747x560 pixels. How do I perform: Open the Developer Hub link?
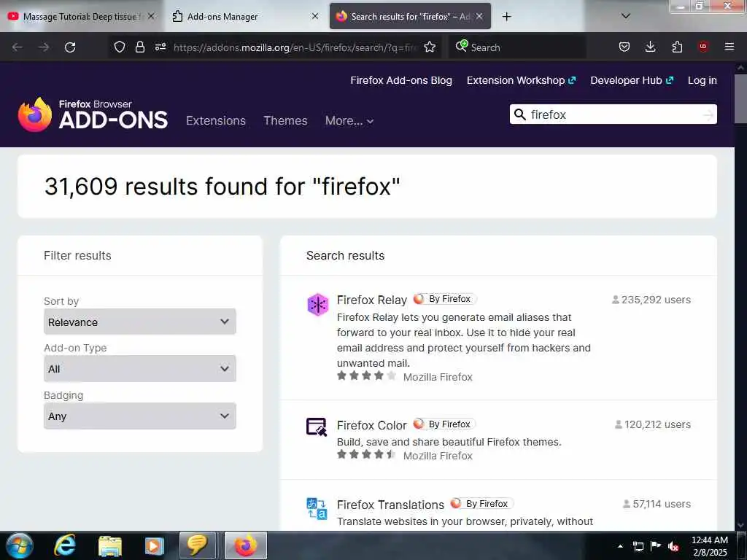632,80
